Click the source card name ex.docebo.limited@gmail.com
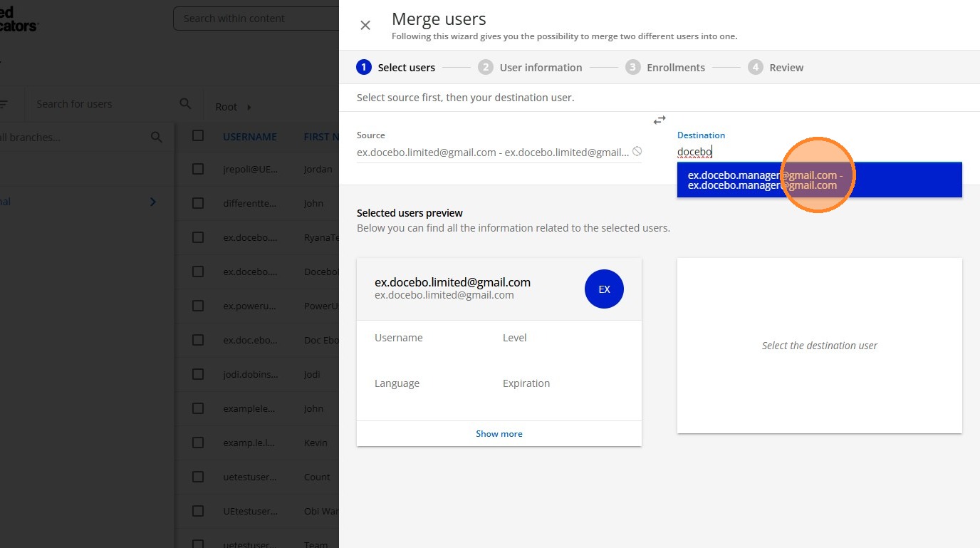The image size is (980, 548). (453, 282)
